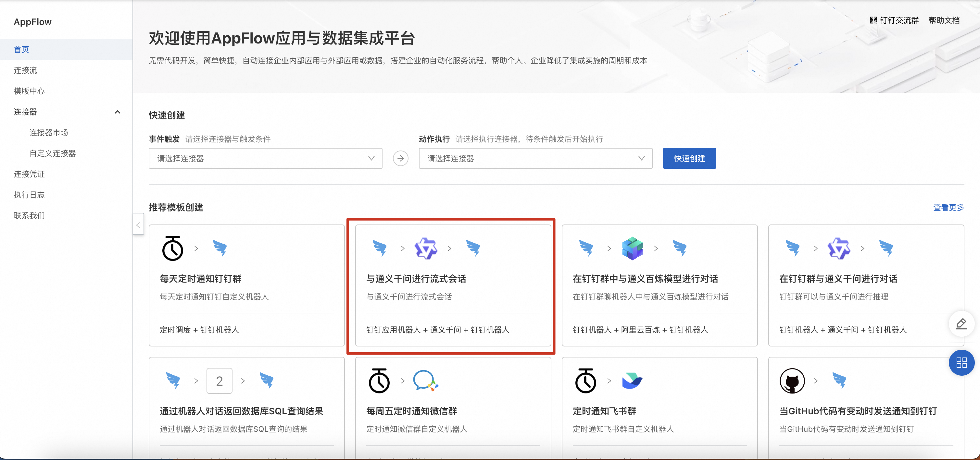Collapse the sidebar with the arrow handle
This screenshot has height=460, width=980.
click(138, 225)
